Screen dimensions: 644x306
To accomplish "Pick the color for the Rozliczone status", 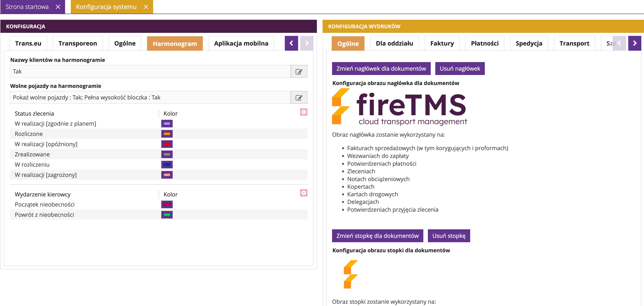I will click(167, 134).
